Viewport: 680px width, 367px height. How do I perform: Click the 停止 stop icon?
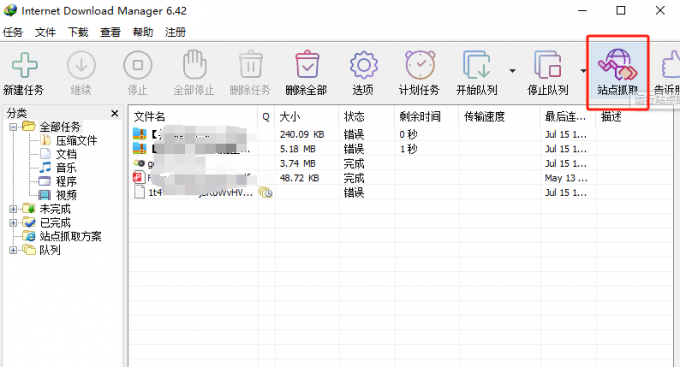point(137,65)
